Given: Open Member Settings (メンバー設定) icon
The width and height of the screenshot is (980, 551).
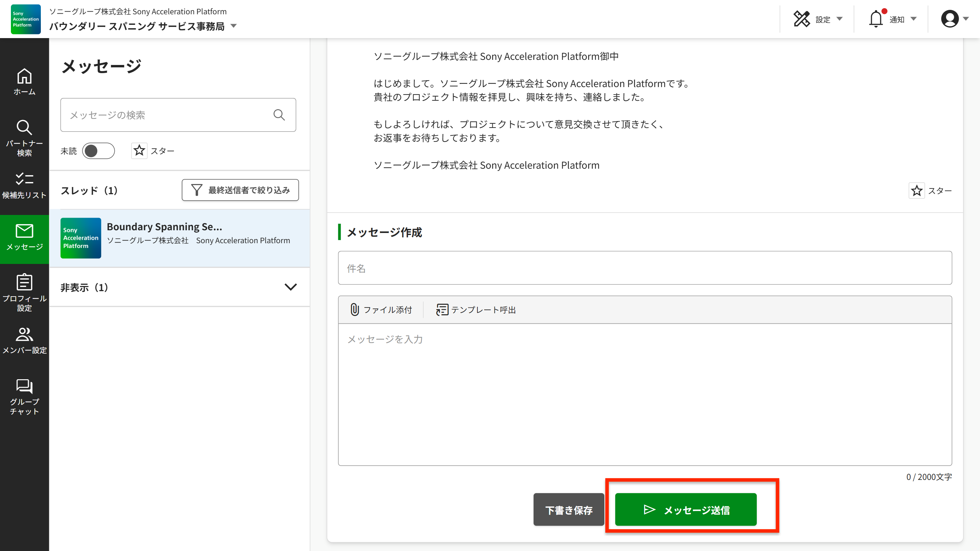Looking at the screenshot, I should coord(24,340).
